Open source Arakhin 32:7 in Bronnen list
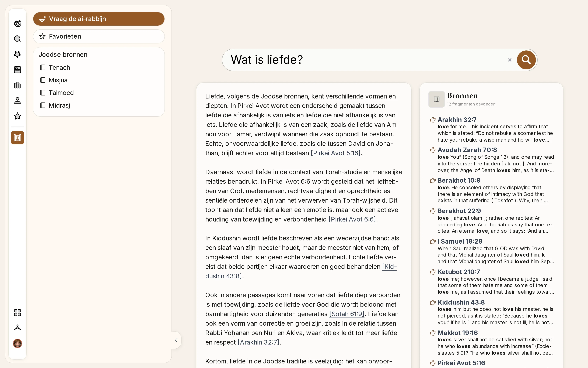This screenshot has height=368, width=588. coord(457,120)
